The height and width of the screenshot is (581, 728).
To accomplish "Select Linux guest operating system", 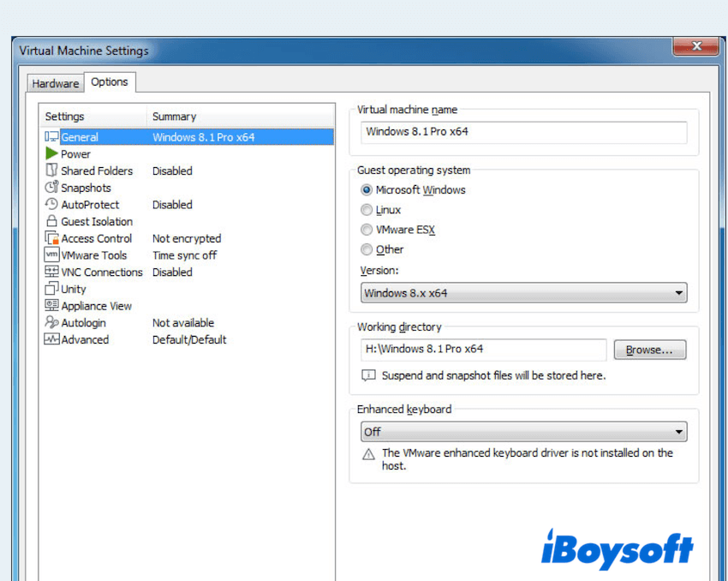I will (x=367, y=210).
